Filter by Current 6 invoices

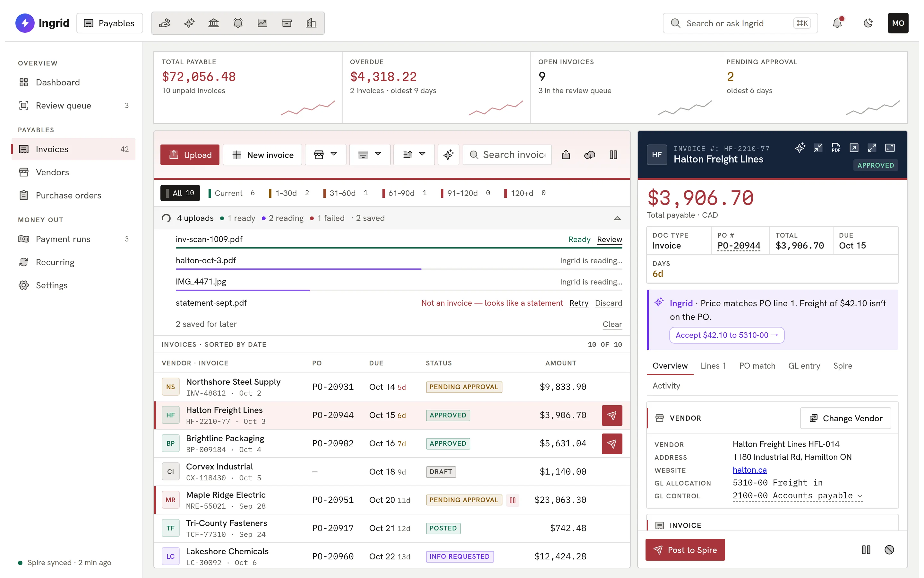(x=231, y=193)
